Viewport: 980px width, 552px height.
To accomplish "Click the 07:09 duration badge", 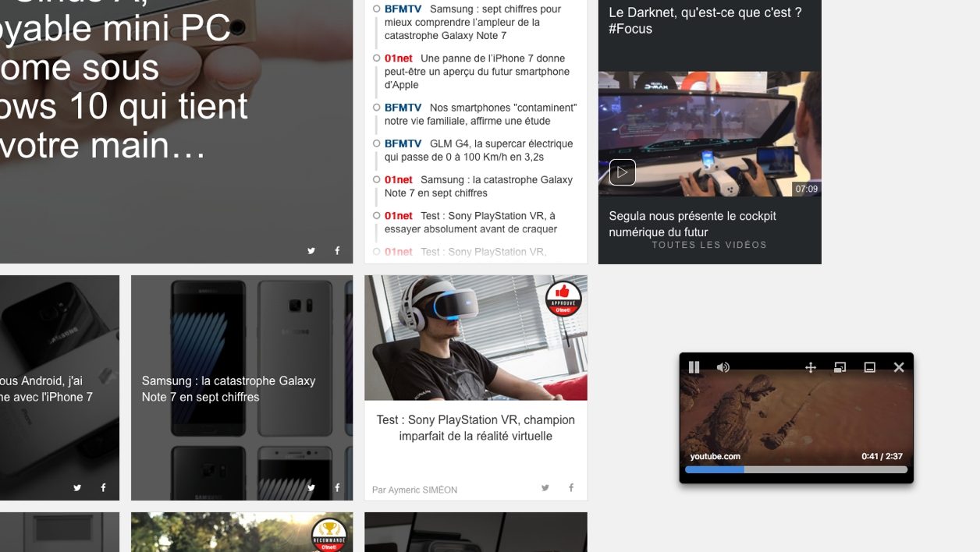I will click(x=806, y=189).
